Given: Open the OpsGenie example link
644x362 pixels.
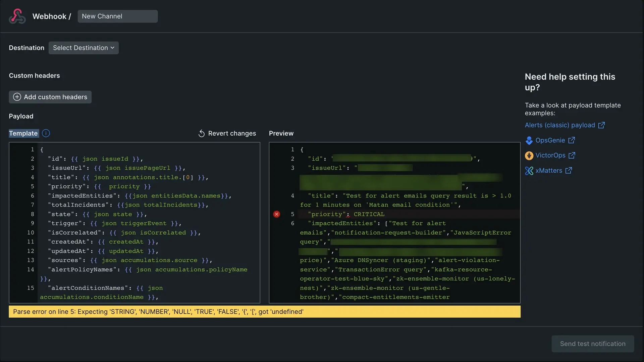Looking at the screenshot, I should click(550, 140).
